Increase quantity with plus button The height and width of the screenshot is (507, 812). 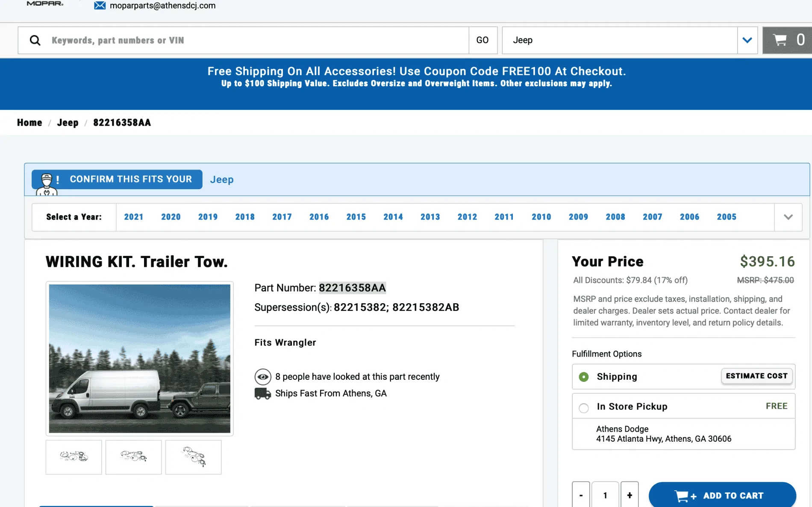click(x=630, y=495)
